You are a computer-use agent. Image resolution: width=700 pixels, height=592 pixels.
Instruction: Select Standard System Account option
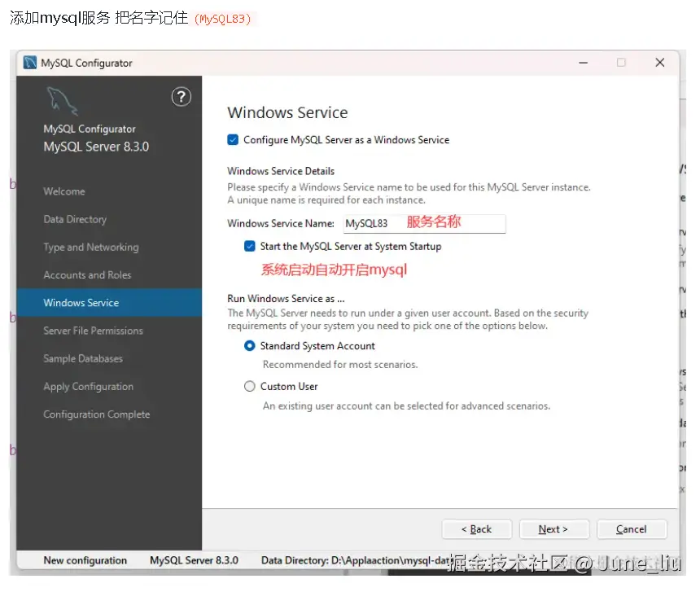point(250,346)
